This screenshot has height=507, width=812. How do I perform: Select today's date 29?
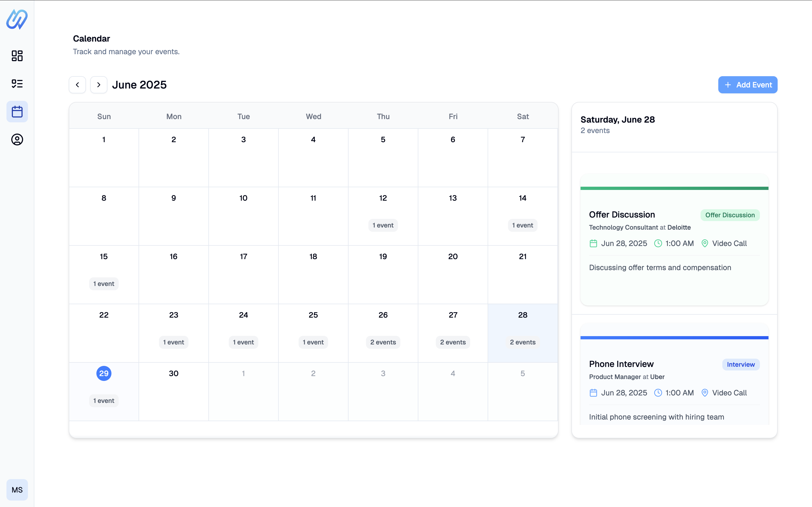click(x=104, y=373)
